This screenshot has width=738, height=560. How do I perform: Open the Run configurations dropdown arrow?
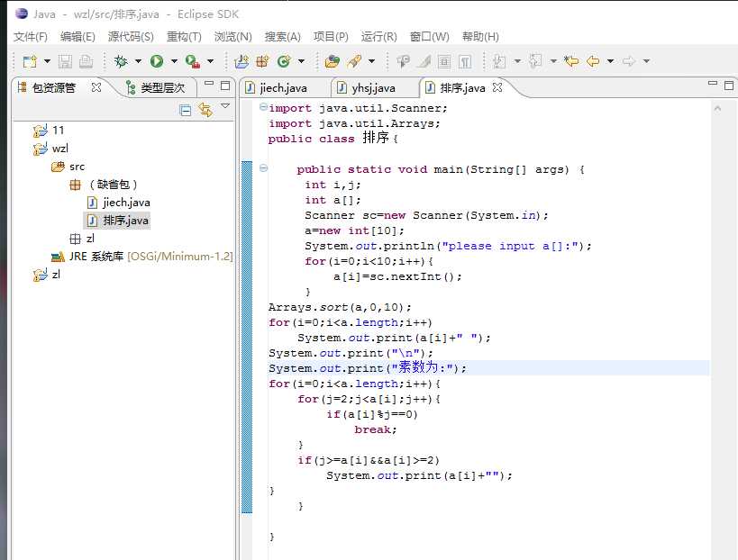pyautogui.click(x=174, y=61)
